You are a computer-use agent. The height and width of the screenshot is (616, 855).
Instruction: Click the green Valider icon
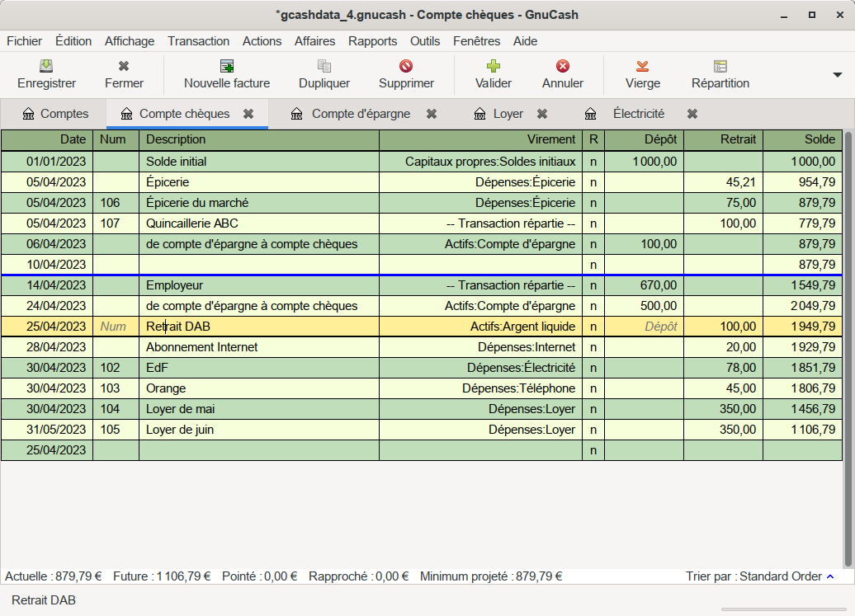click(494, 67)
